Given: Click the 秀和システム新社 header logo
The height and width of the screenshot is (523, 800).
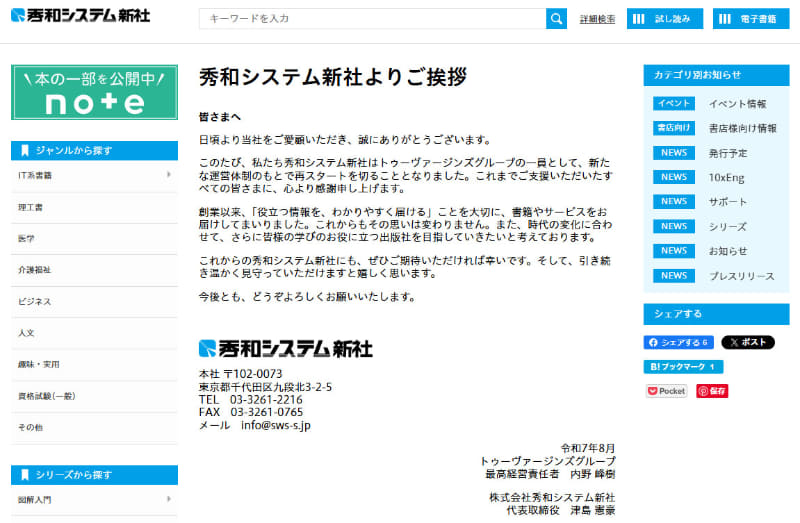Looking at the screenshot, I should (81, 16).
